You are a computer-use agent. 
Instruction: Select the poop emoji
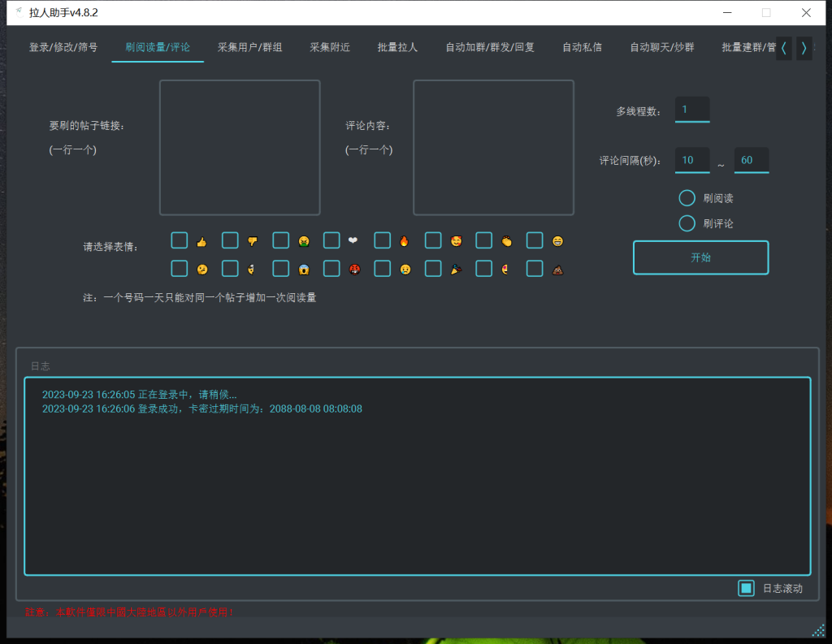534,269
